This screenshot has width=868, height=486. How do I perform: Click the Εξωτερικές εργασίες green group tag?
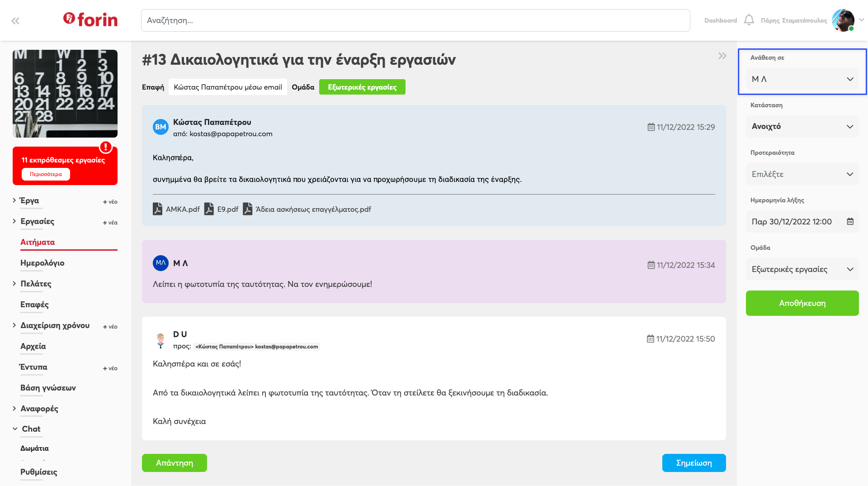point(362,87)
